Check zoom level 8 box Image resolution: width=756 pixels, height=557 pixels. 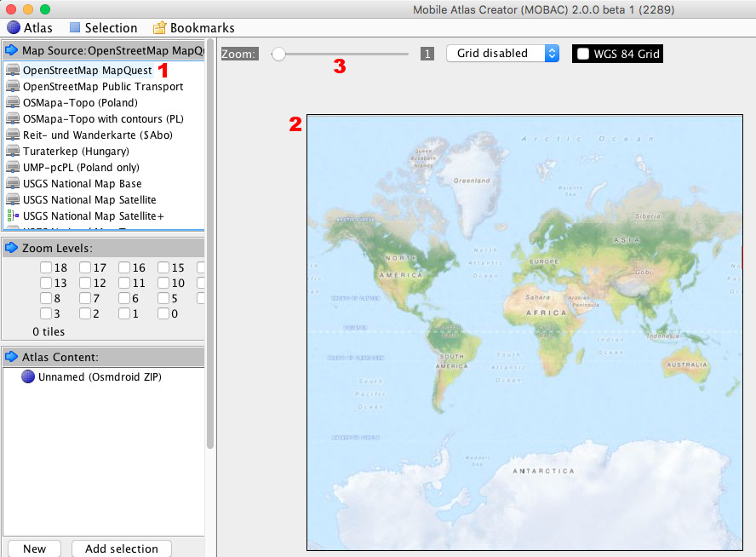pos(46,298)
